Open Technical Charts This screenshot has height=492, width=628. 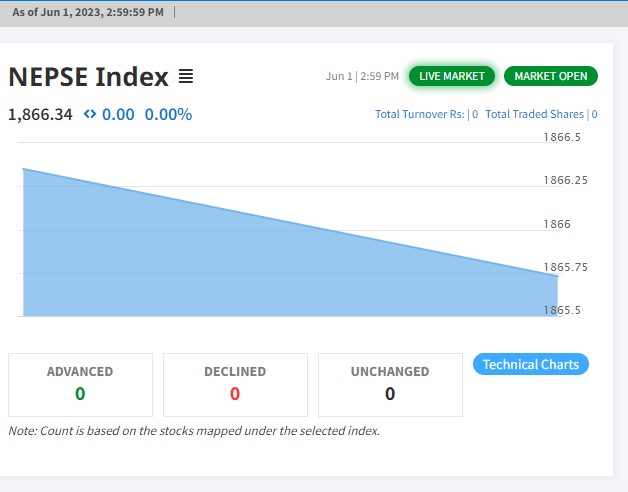tap(530, 364)
